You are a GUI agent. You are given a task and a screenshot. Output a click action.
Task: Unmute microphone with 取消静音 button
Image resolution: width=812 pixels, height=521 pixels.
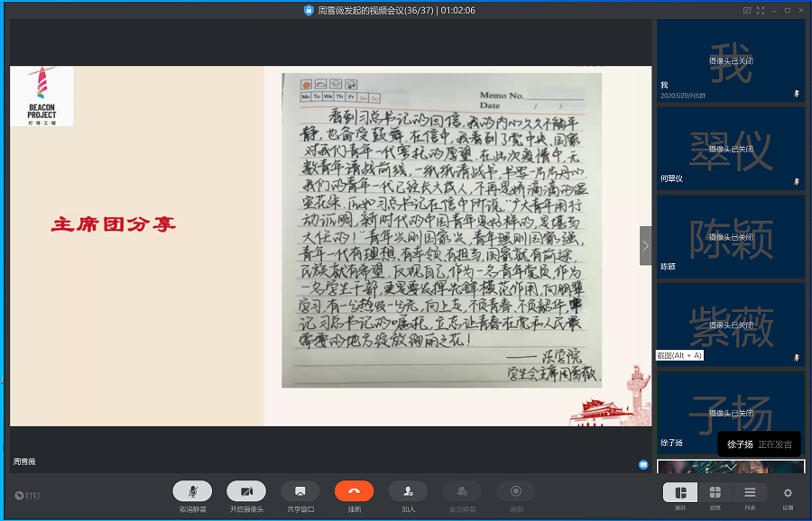tap(192, 491)
